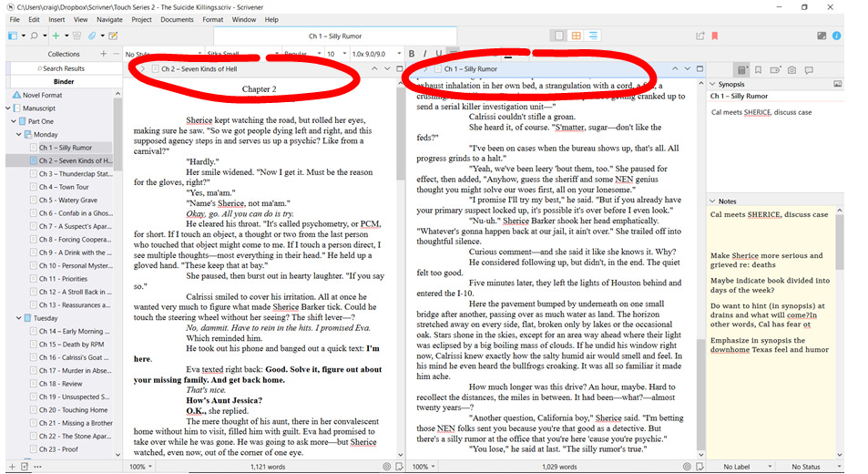Switch to Corkboard view mode

pos(577,36)
